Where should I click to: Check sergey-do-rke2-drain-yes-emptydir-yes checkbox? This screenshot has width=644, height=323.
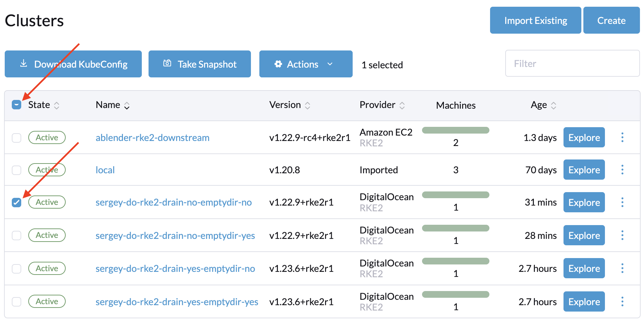pyautogui.click(x=17, y=301)
